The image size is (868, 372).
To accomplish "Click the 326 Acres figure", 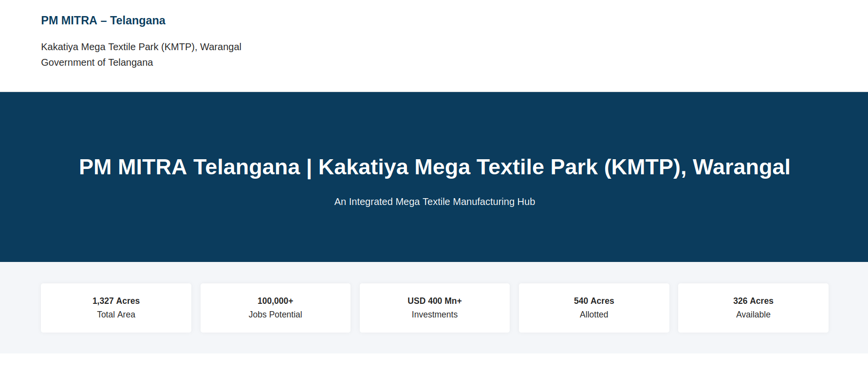I will coord(753,301).
